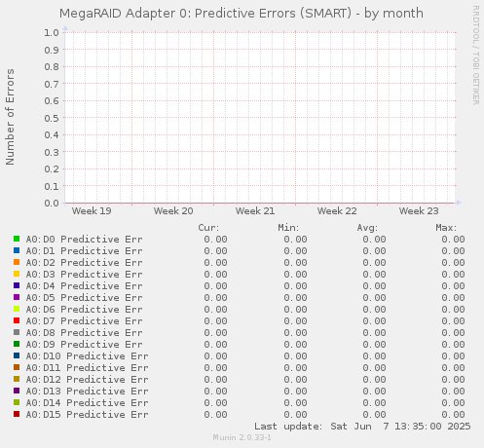The height and width of the screenshot is (448, 484).
Task: Click the Avg value in the A0:D7 row
Action: [374, 321]
